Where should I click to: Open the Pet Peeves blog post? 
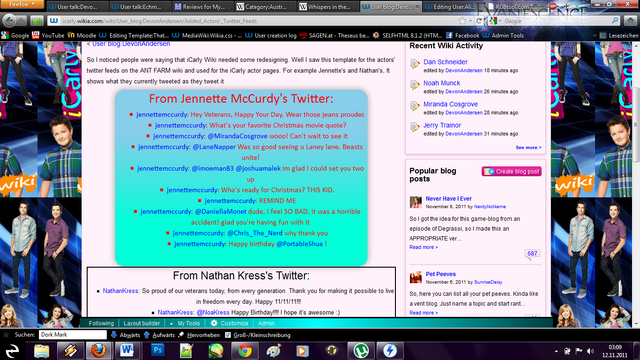pos(441,274)
